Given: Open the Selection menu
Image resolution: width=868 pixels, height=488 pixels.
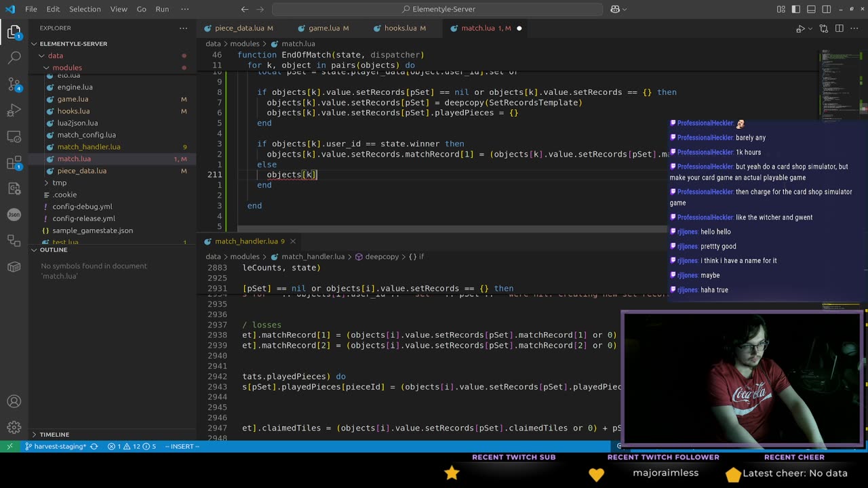Looking at the screenshot, I should pos(85,9).
